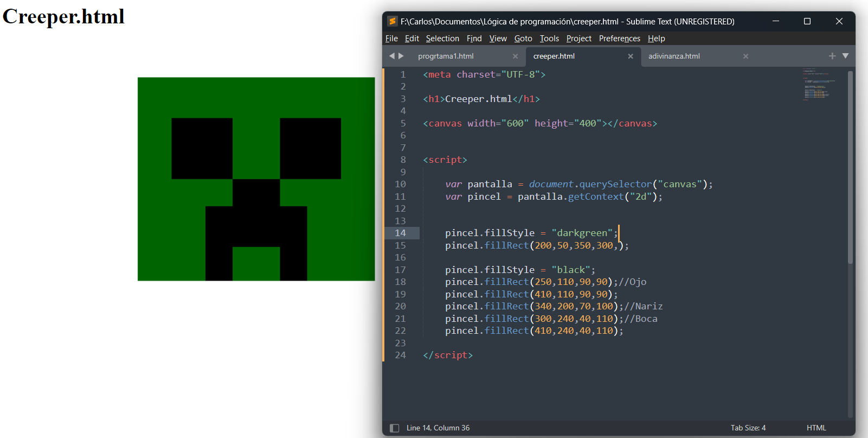Click the "darkgreen" string in code
Image resolution: width=868 pixels, height=438 pixels.
coord(582,233)
